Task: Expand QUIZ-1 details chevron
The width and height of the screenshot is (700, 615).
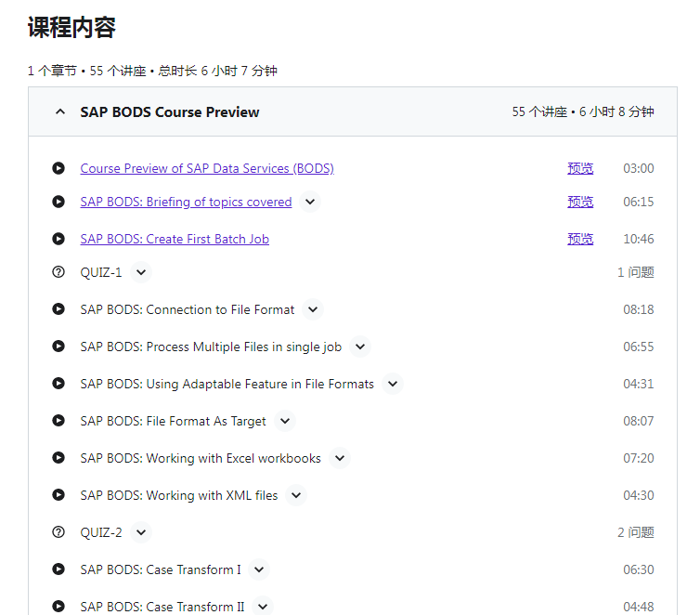Action: 141,272
